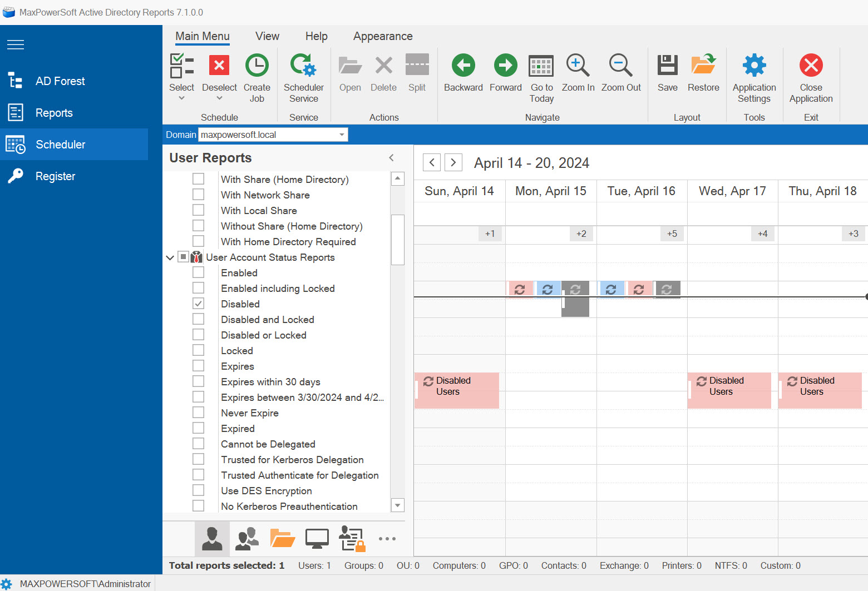The width and height of the screenshot is (868, 591).
Task: Open the Scheduler sidebar item
Action: point(73,145)
